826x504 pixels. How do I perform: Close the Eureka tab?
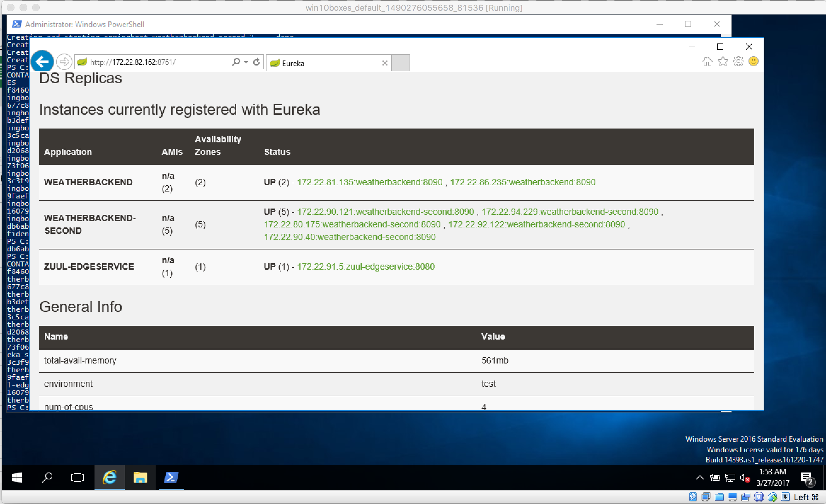[x=385, y=63]
